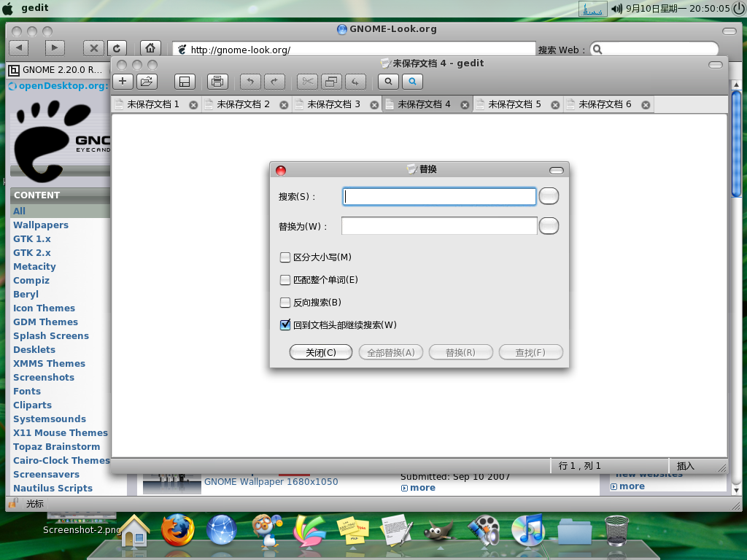747x560 pixels.
Task: Click the New document plus icon in gedit
Action: click(x=123, y=82)
